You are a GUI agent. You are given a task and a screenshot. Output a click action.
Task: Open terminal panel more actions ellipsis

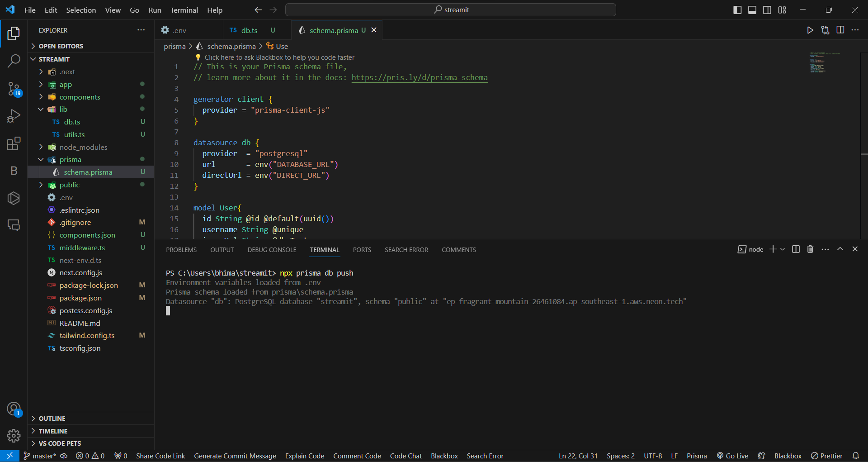point(825,249)
